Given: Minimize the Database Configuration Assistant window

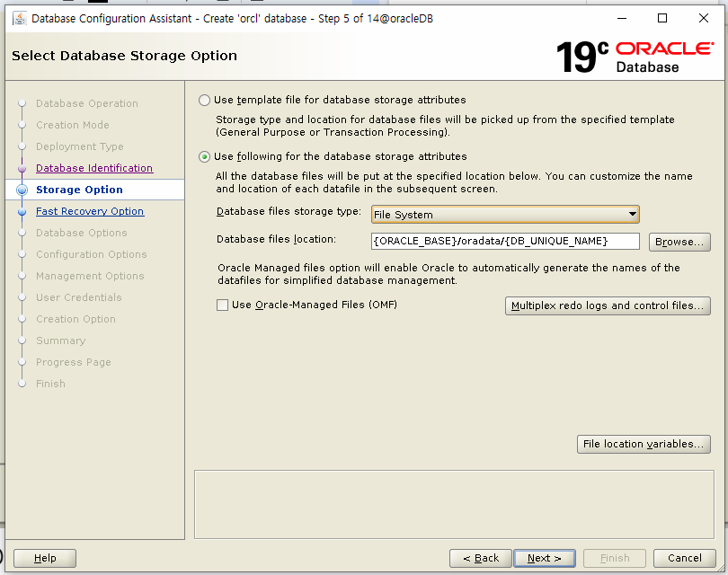Looking at the screenshot, I should click(x=622, y=18).
